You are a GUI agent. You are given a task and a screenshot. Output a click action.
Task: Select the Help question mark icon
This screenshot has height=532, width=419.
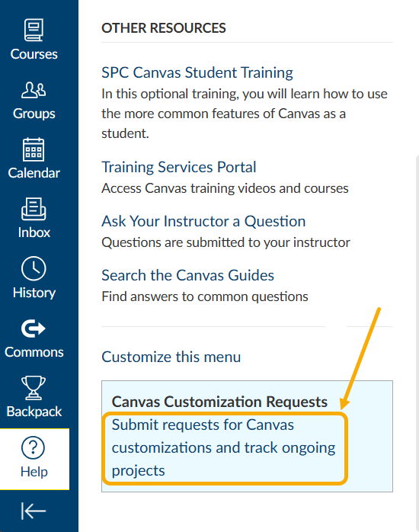tap(33, 448)
